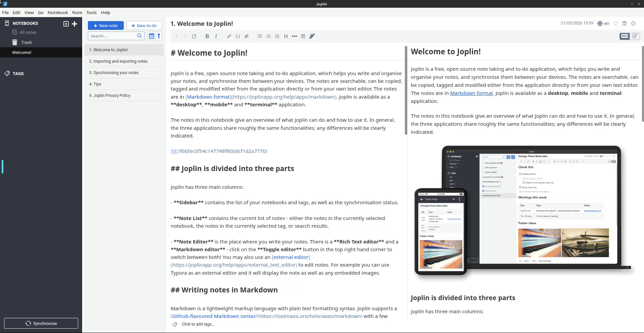Insert a checkbox list
The image size is (644, 333).
click(x=277, y=36)
